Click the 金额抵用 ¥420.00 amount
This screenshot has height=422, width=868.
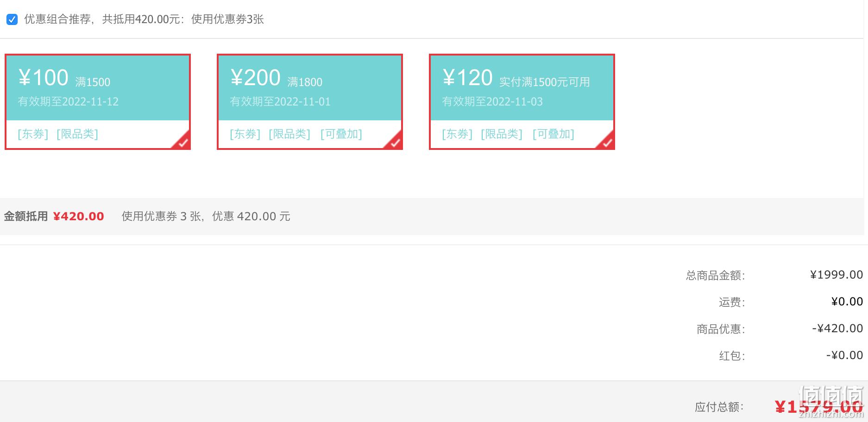78,217
